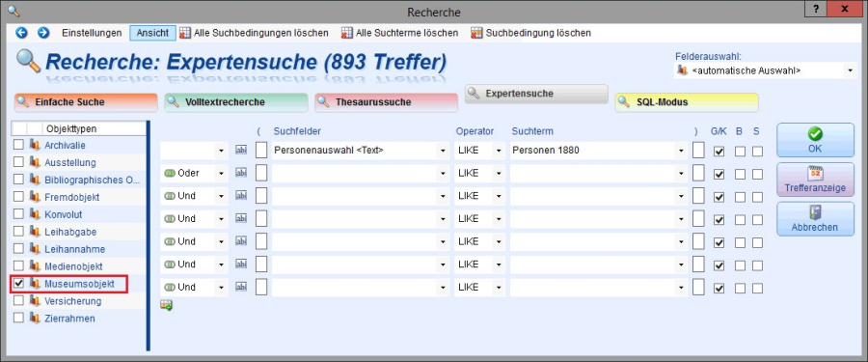Click add search row icon below conditions
Image resolution: width=868 pixels, height=362 pixels.
point(166,304)
